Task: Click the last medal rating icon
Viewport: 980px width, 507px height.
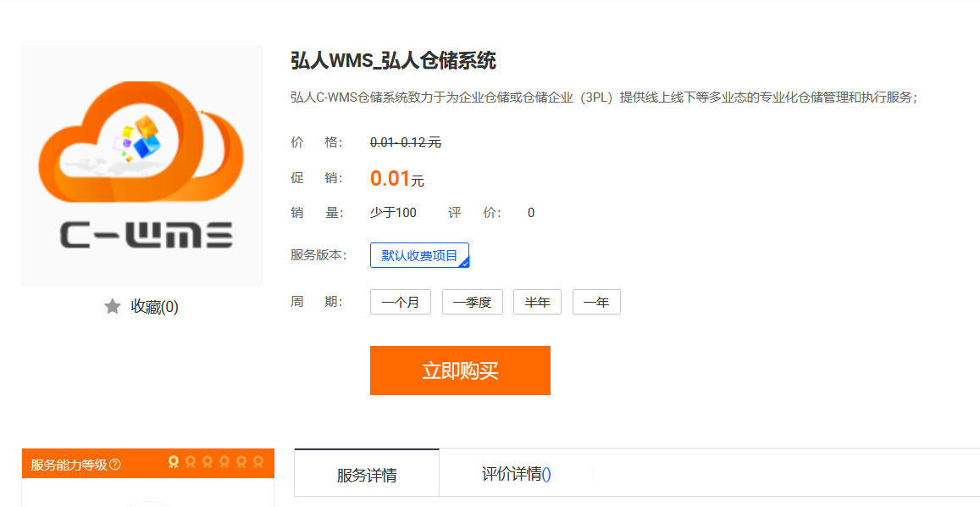Action: tap(258, 462)
